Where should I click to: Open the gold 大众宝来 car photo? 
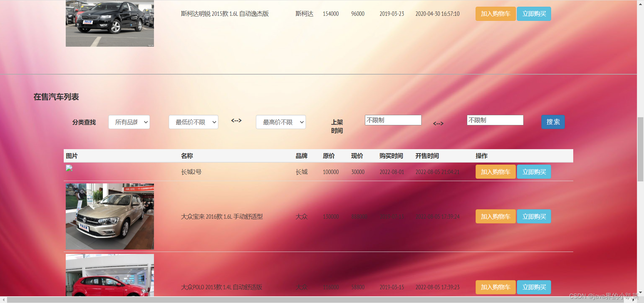coord(110,216)
